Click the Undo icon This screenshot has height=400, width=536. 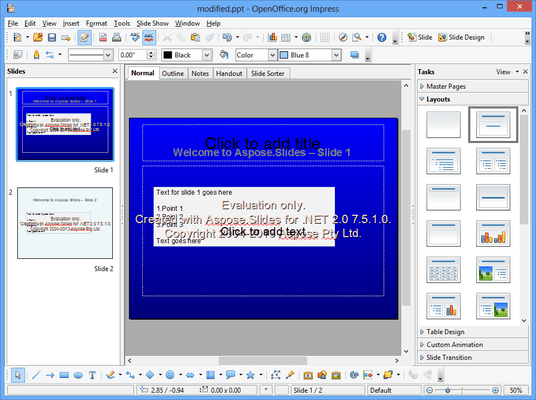coord(227,37)
